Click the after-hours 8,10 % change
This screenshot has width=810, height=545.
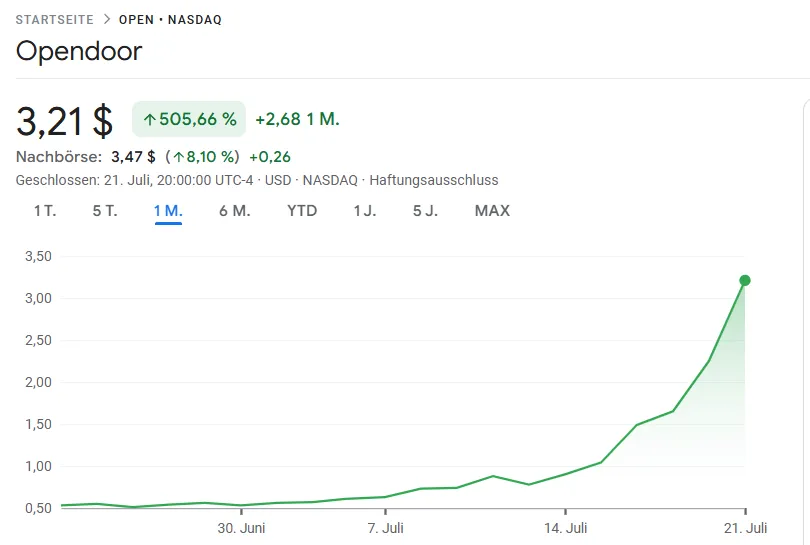[202, 157]
